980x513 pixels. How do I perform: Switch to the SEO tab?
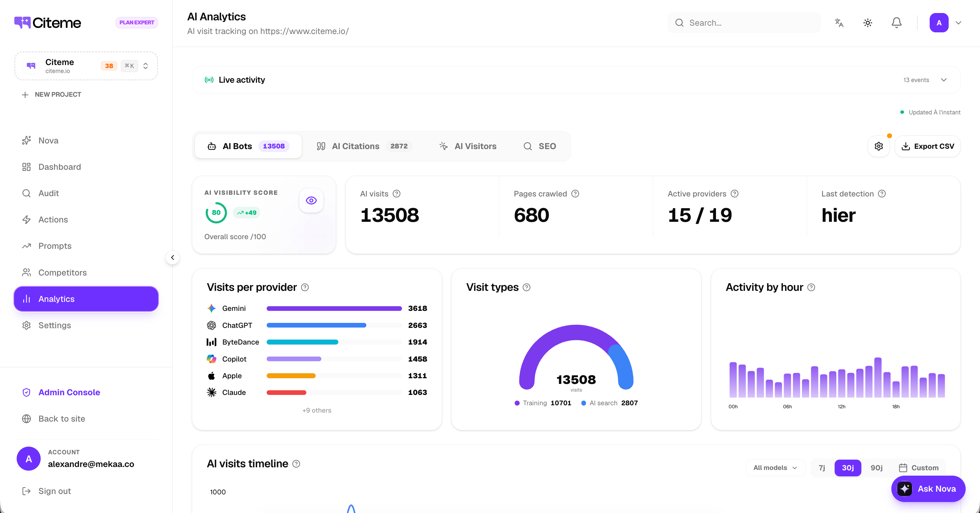click(539, 146)
